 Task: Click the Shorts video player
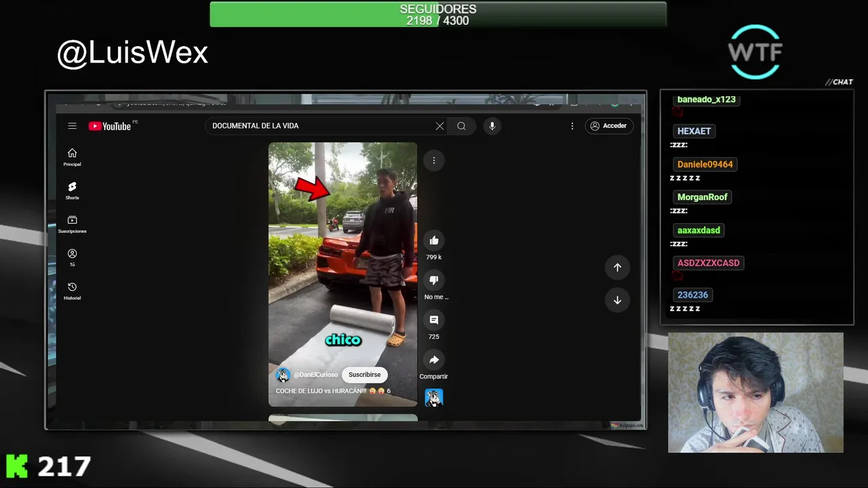coord(342,274)
